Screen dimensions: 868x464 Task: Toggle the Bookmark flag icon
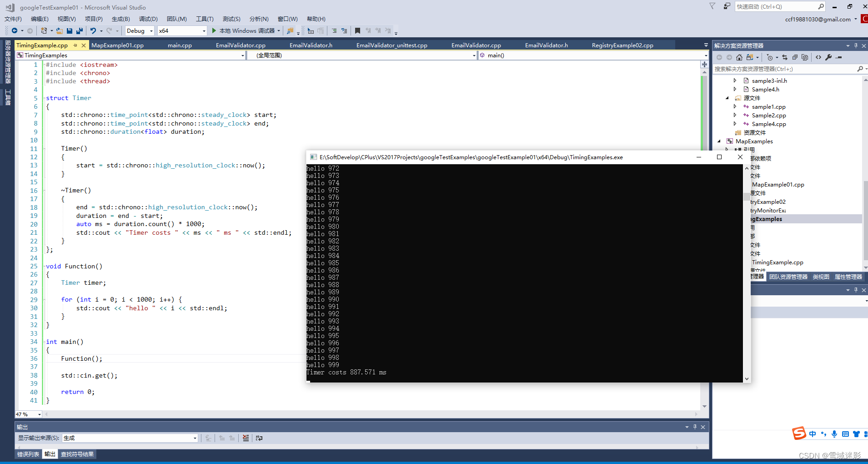pos(357,30)
